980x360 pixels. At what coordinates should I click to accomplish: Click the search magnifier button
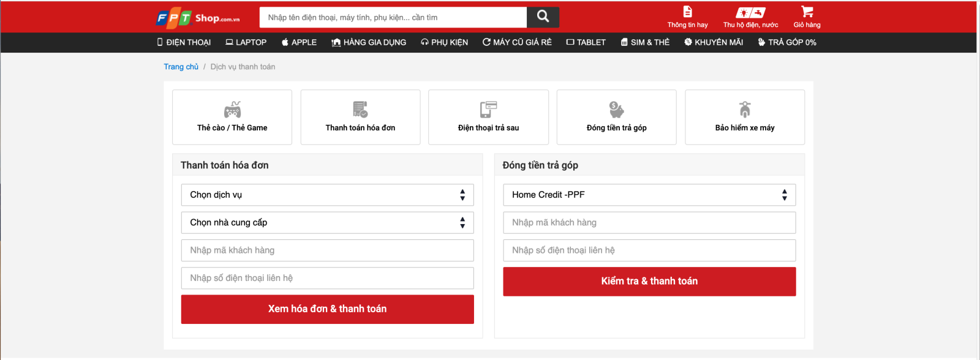[543, 17]
